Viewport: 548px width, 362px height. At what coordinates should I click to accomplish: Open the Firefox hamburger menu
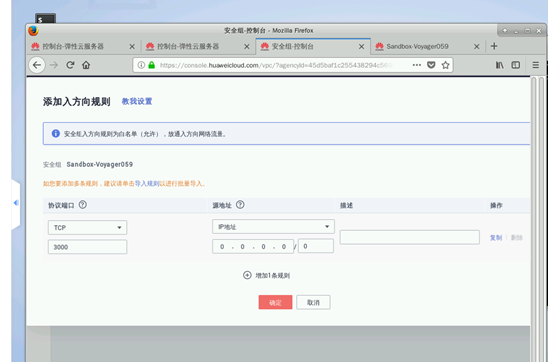click(535, 65)
